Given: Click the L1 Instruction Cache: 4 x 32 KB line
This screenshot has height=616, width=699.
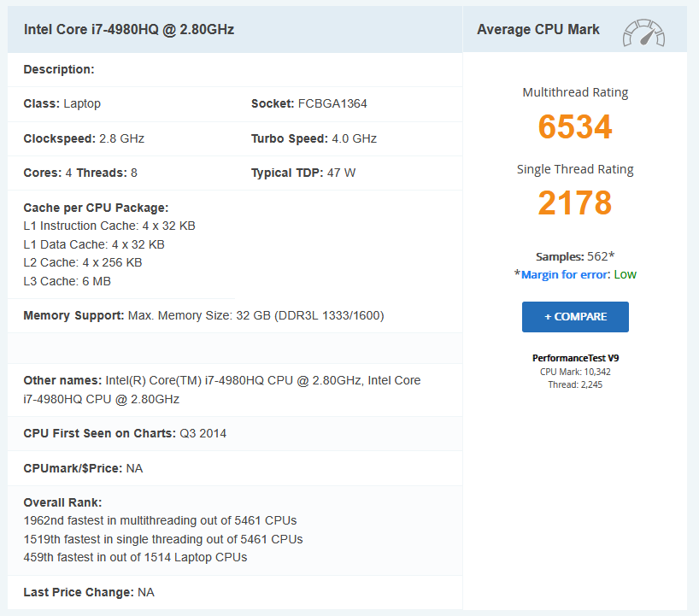Looking at the screenshot, I should click(109, 226).
